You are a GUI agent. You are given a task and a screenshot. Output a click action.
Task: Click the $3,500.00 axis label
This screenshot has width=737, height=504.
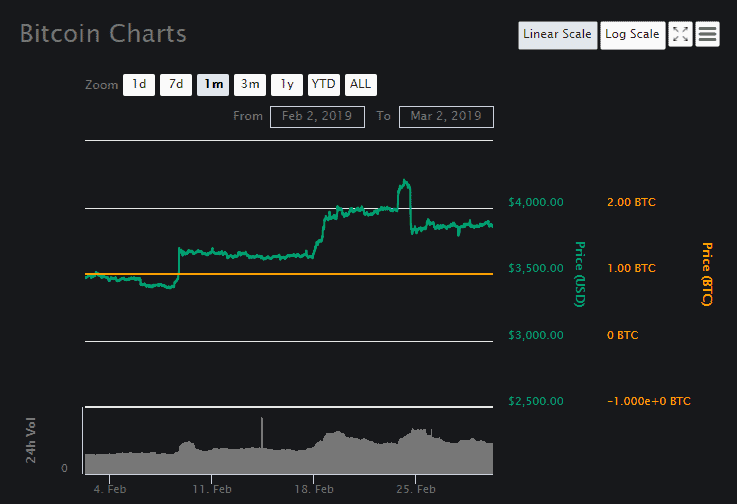[536, 268]
